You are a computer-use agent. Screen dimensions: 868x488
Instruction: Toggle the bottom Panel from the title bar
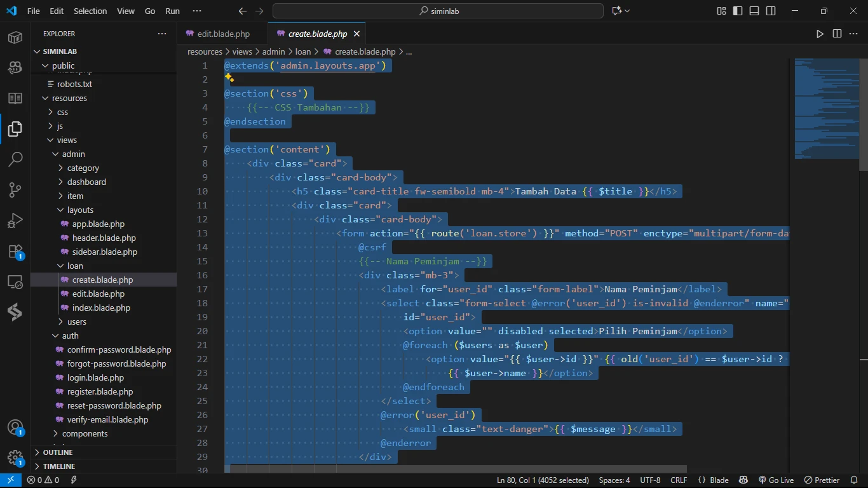pos(754,11)
